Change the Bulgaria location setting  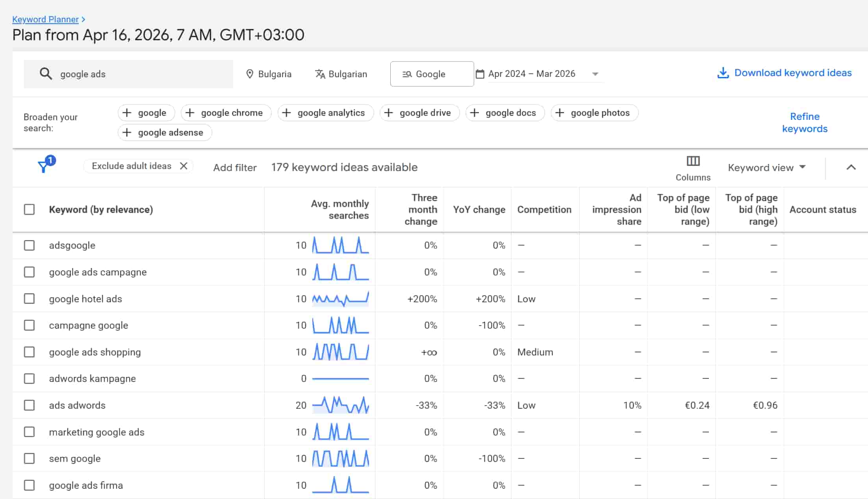(269, 74)
